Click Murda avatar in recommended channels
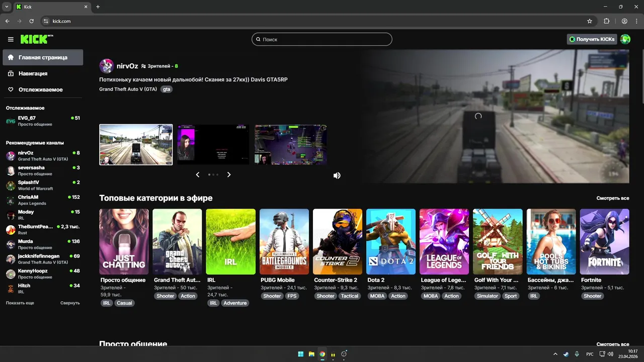Screen dimensions: 644x362 pyautogui.click(x=11, y=244)
